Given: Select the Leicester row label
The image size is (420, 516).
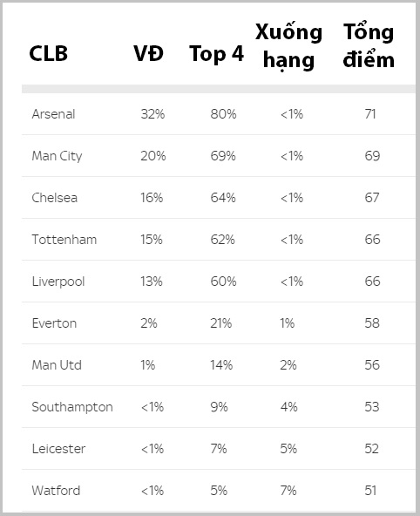Looking at the screenshot, I should click(58, 449).
